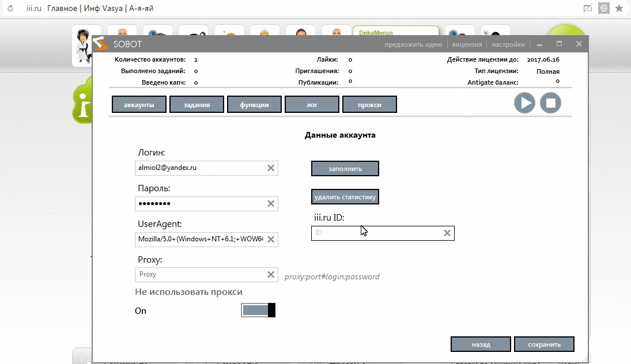Save account with сохранить button

(x=544, y=344)
